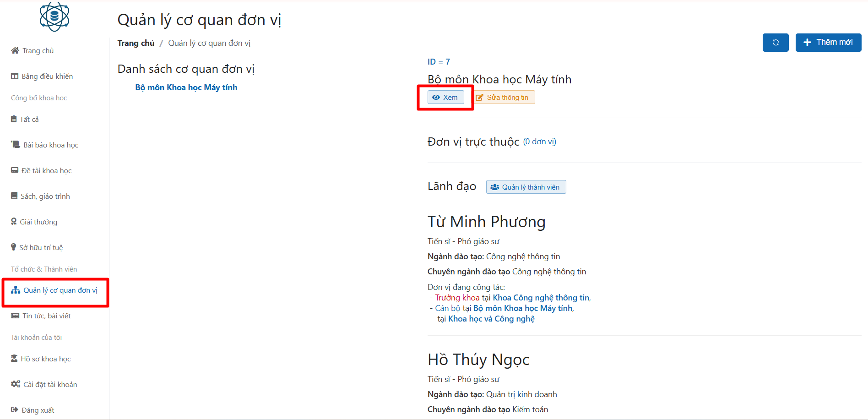Open Sửa thông tin for Bộ môn Khoa học Máy tính
Image resolution: width=868 pixels, height=420 pixels.
[x=504, y=97]
